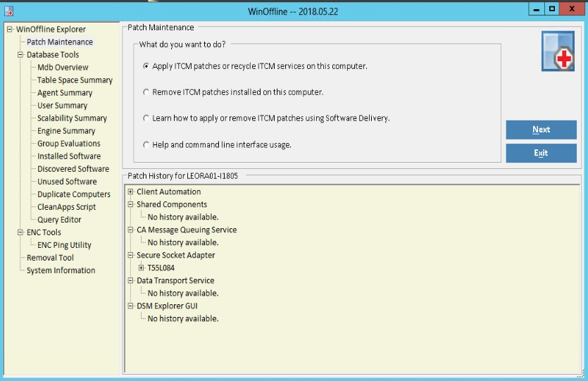Select Remove ITCM patches radio option
The image size is (588, 381).
[x=146, y=92]
